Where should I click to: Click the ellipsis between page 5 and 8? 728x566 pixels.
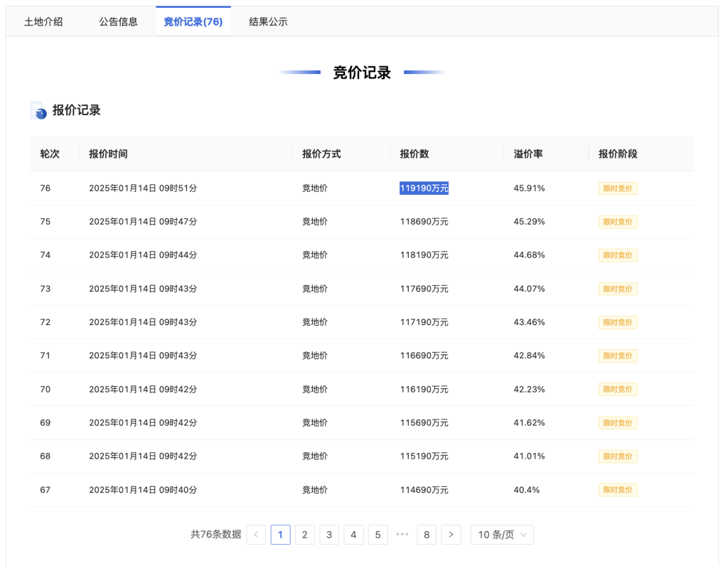point(402,535)
